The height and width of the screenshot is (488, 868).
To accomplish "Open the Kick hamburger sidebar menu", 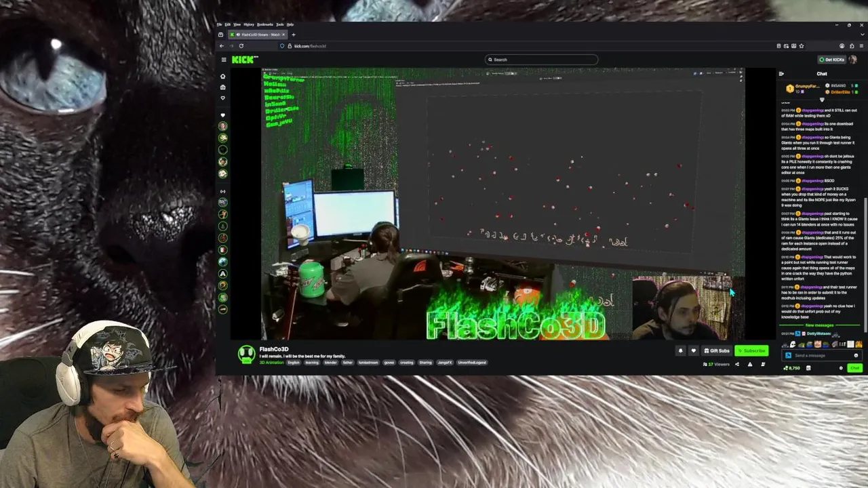I will pyautogui.click(x=224, y=60).
